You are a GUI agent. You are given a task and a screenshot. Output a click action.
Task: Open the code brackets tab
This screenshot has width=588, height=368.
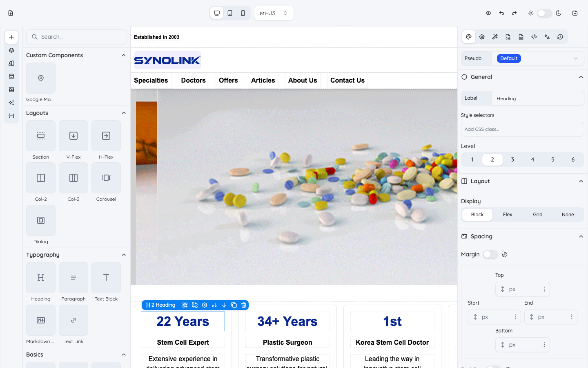coord(534,37)
